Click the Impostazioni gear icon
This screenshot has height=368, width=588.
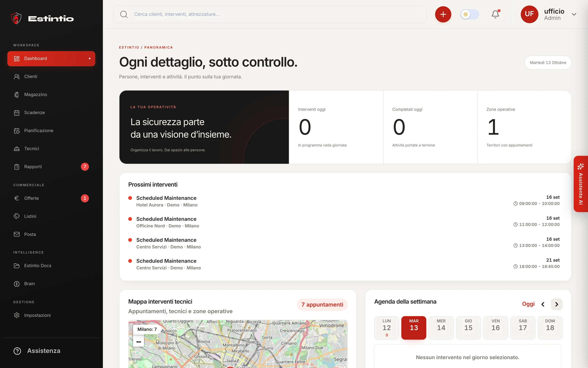17,315
